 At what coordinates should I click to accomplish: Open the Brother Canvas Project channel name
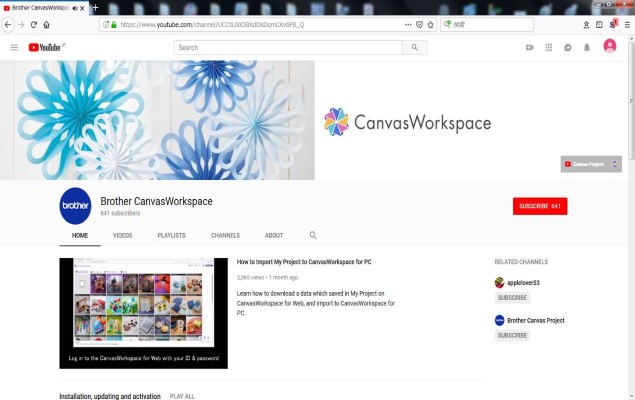point(536,320)
